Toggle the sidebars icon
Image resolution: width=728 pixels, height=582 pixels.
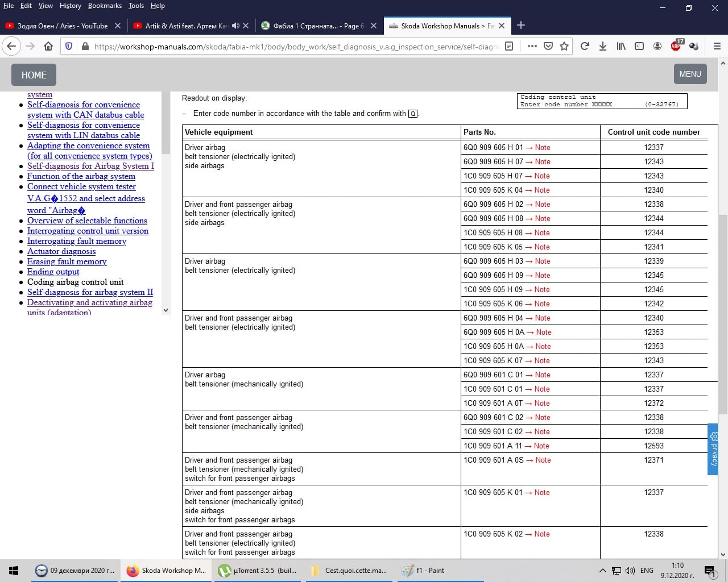pyautogui.click(x=639, y=46)
